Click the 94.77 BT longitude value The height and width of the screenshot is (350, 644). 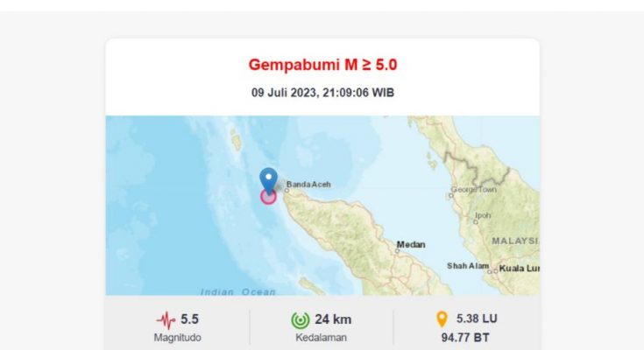pos(465,338)
